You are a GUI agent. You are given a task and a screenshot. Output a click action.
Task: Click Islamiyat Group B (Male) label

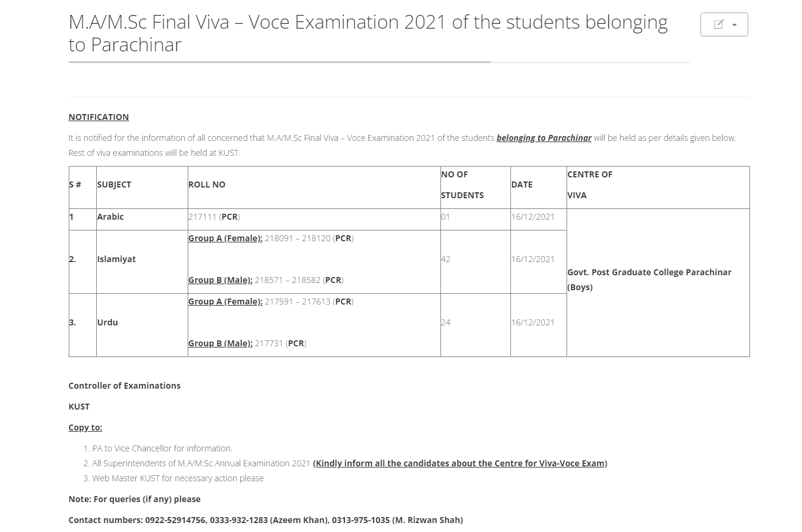pyautogui.click(x=221, y=280)
